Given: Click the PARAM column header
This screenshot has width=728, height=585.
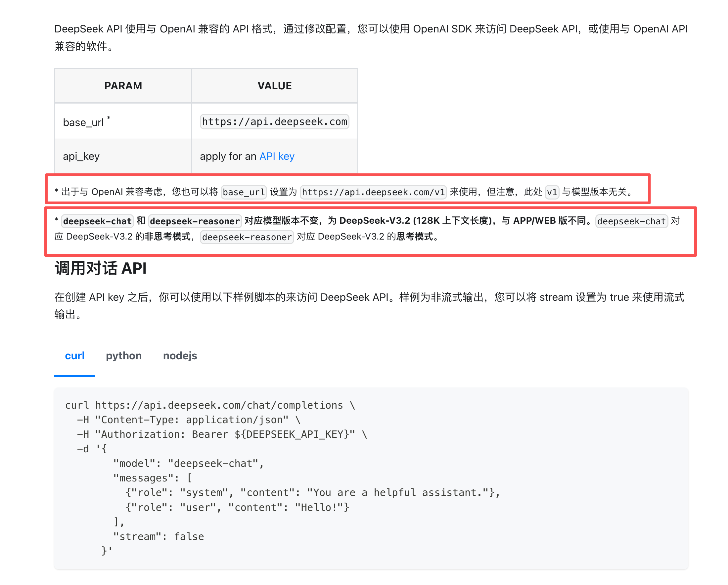Looking at the screenshot, I should tap(123, 86).
